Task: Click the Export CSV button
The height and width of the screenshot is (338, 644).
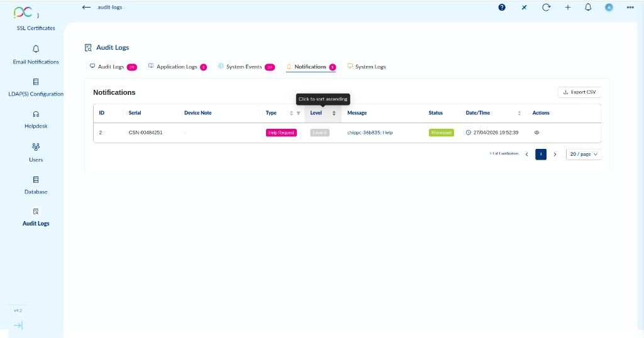Action: coord(579,92)
